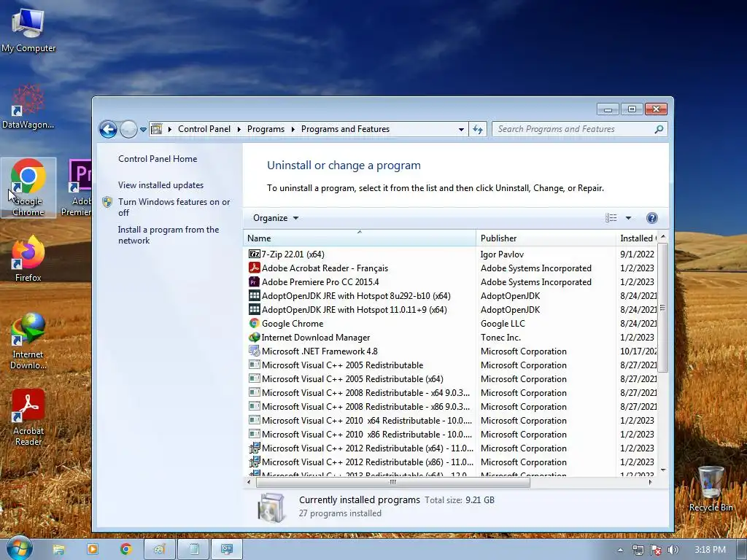Open Chrome from the taskbar
This screenshot has height=560, width=747.
pyautogui.click(x=125, y=550)
